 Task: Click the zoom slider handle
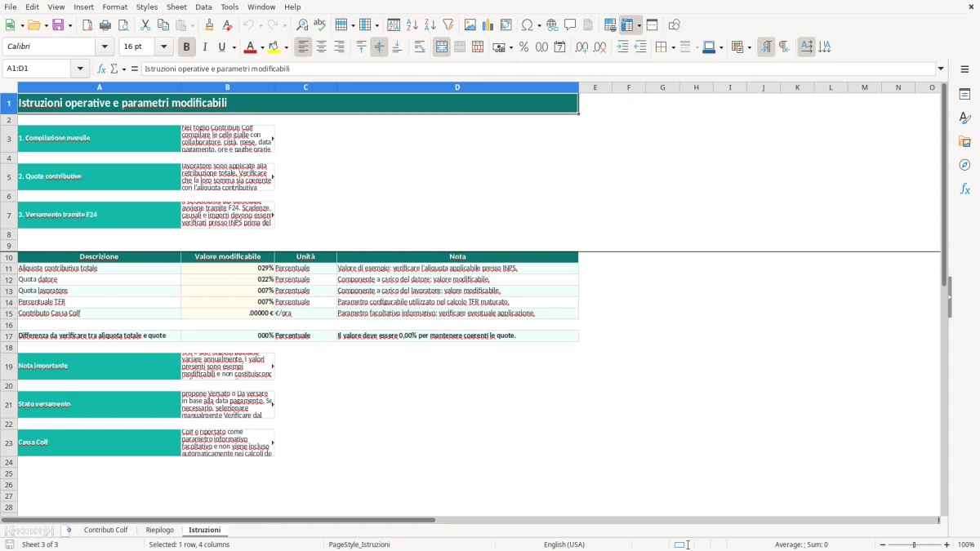coord(915,544)
